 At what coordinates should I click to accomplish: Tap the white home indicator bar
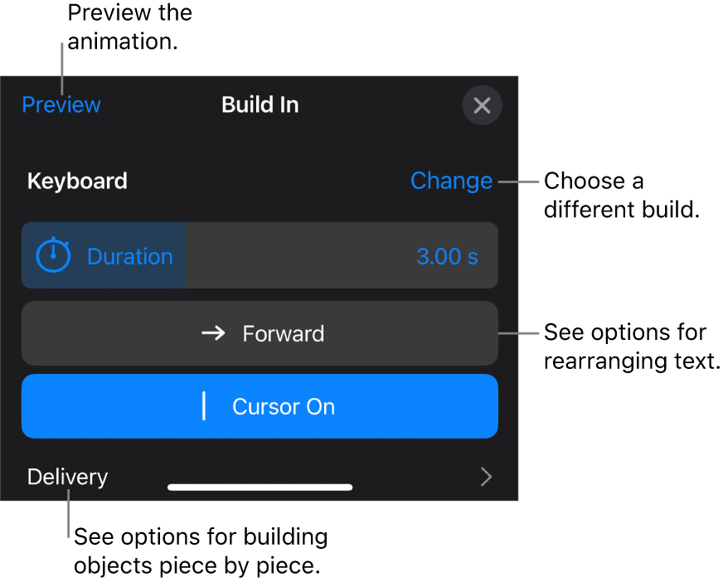point(260,488)
